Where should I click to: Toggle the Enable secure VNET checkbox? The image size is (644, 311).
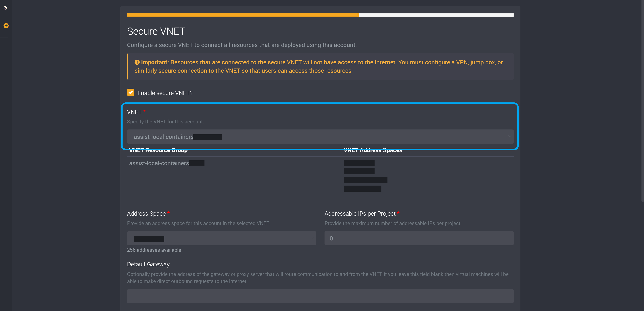(130, 93)
